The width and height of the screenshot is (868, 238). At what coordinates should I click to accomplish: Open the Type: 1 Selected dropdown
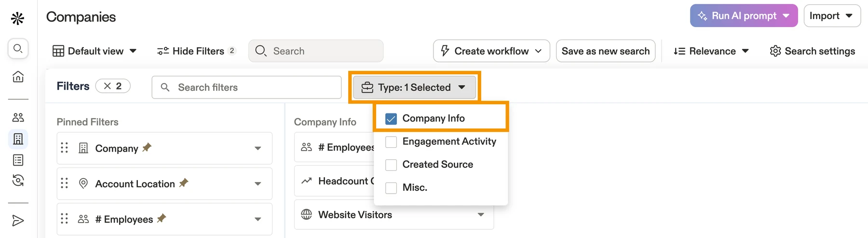(x=414, y=87)
